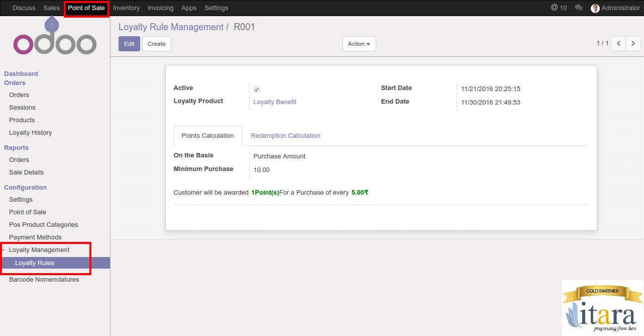Open the Apps menu
The width and height of the screenshot is (644, 336).
[x=189, y=8]
